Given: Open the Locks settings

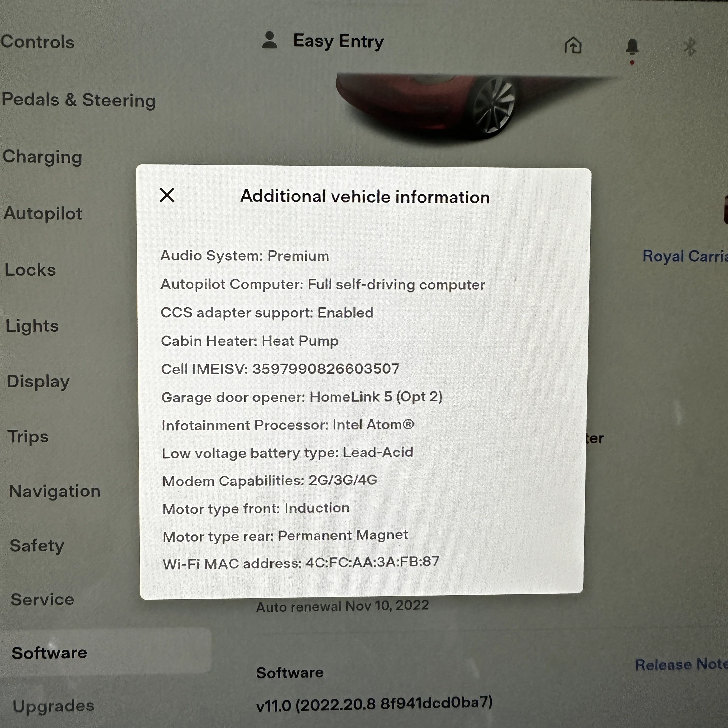Looking at the screenshot, I should click(30, 270).
